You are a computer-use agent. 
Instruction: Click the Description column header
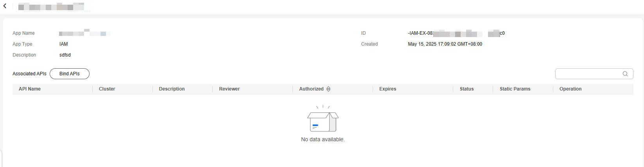click(x=172, y=89)
